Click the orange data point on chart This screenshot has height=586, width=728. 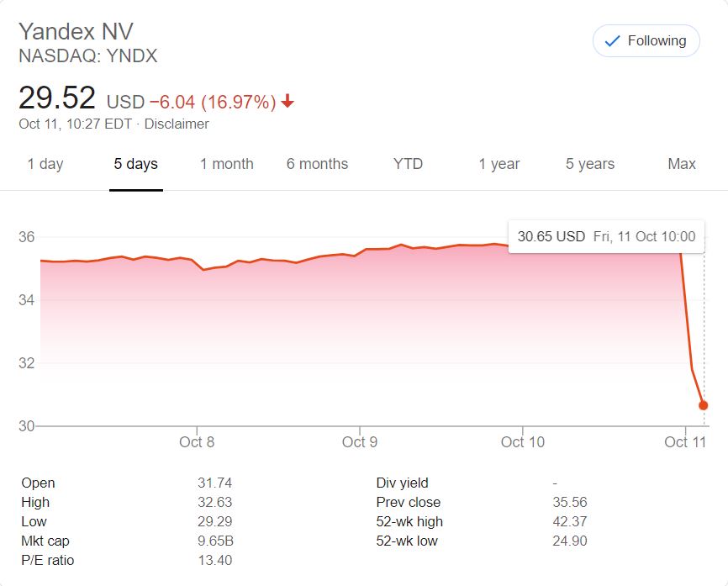coord(703,405)
